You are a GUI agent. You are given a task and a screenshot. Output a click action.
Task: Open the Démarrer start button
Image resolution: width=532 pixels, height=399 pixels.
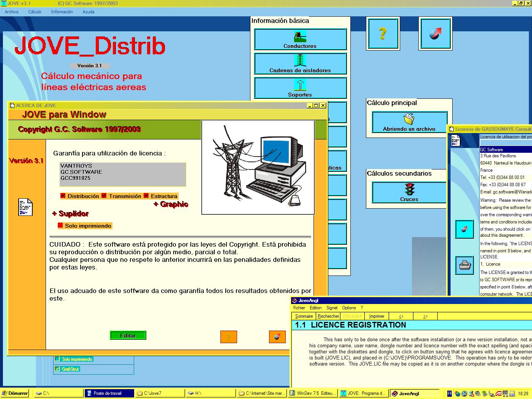tap(15, 393)
